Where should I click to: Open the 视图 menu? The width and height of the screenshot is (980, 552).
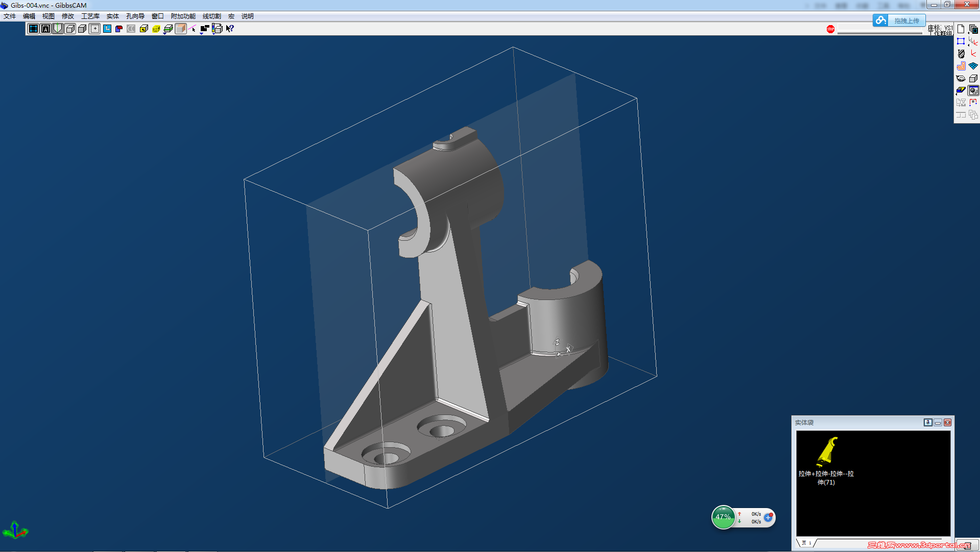click(49, 16)
